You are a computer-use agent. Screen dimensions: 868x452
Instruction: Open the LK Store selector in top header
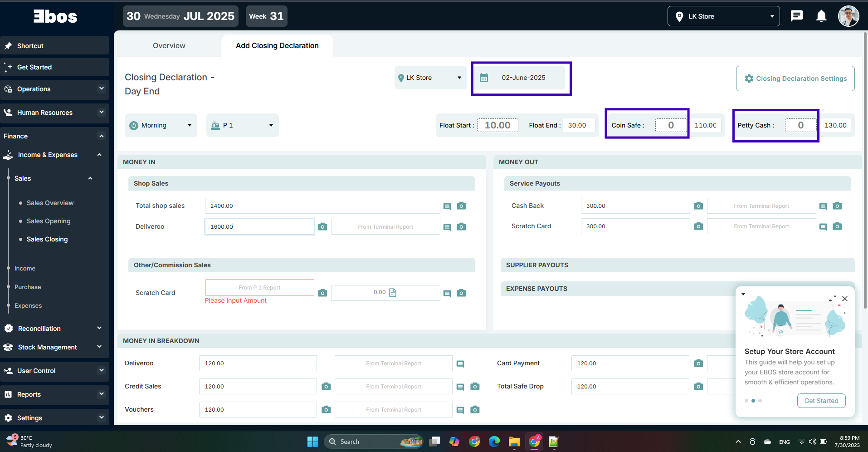coord(723,16)
